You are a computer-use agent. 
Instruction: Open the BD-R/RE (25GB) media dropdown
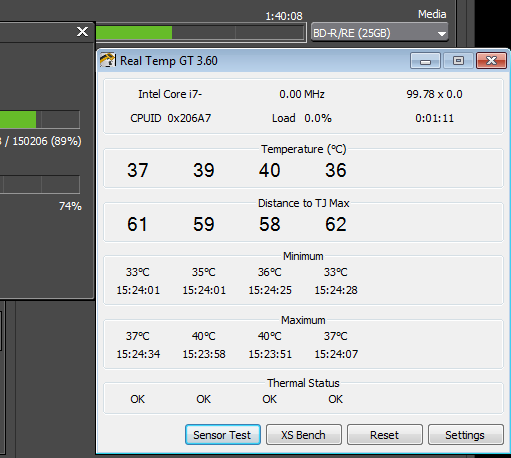pos(379,33)
